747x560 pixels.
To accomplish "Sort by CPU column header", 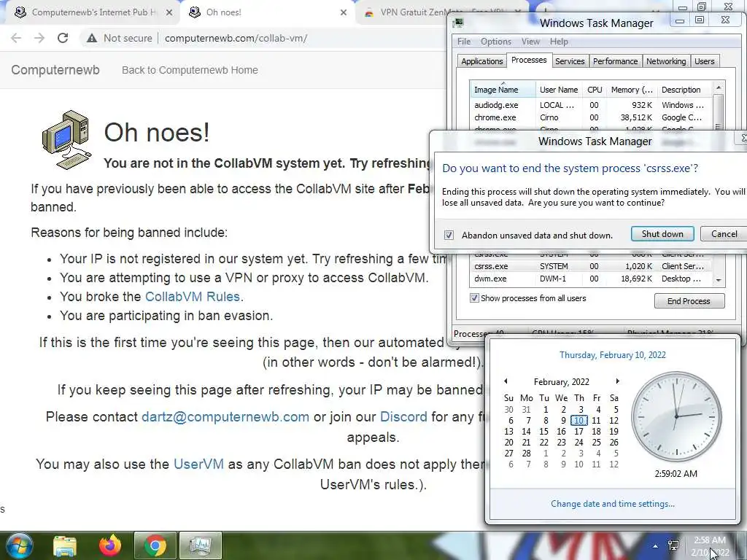I will (595, 90).
